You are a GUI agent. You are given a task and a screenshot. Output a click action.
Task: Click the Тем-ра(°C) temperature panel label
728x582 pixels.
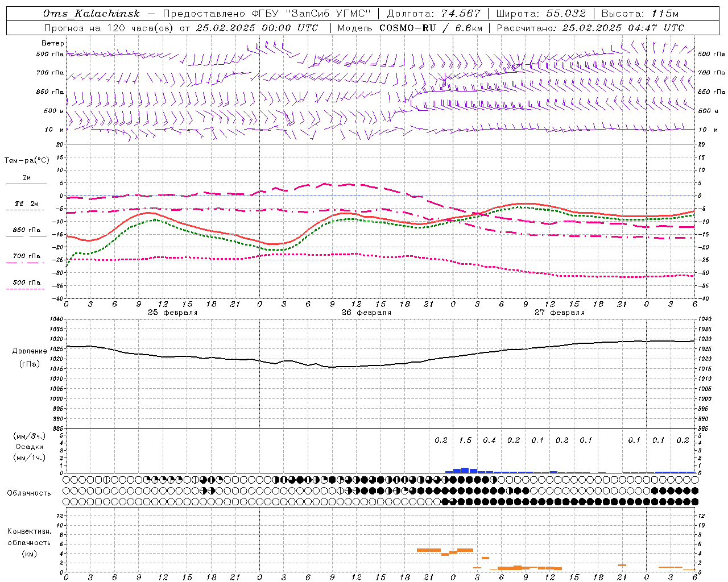point(27,161)
